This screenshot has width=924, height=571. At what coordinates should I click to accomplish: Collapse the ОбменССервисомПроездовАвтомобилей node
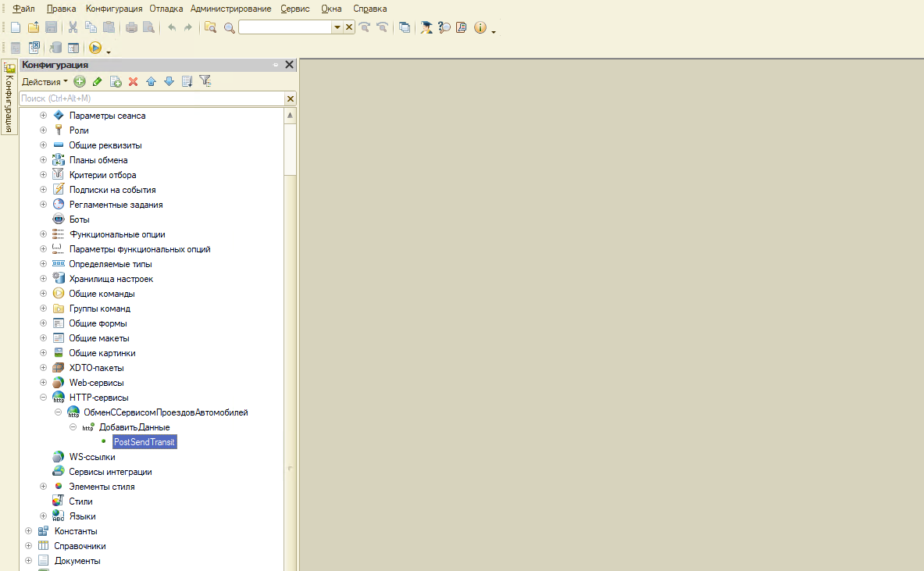point(58,412)
